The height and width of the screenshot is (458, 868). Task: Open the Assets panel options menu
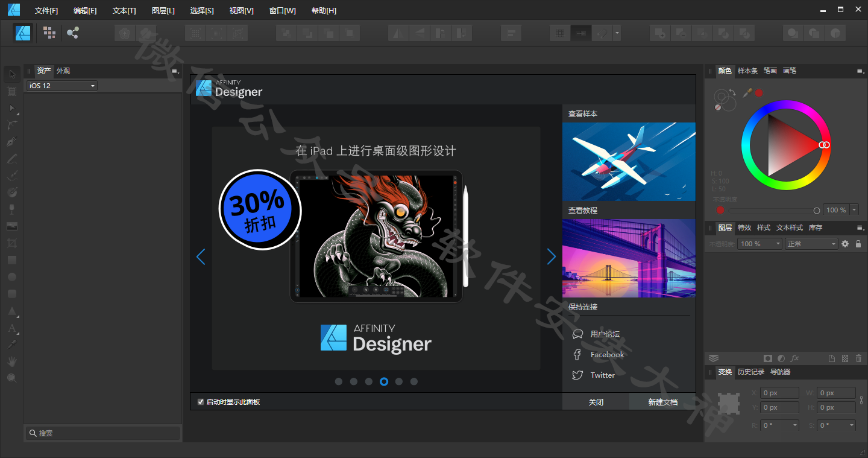click(x=175, y=71)
